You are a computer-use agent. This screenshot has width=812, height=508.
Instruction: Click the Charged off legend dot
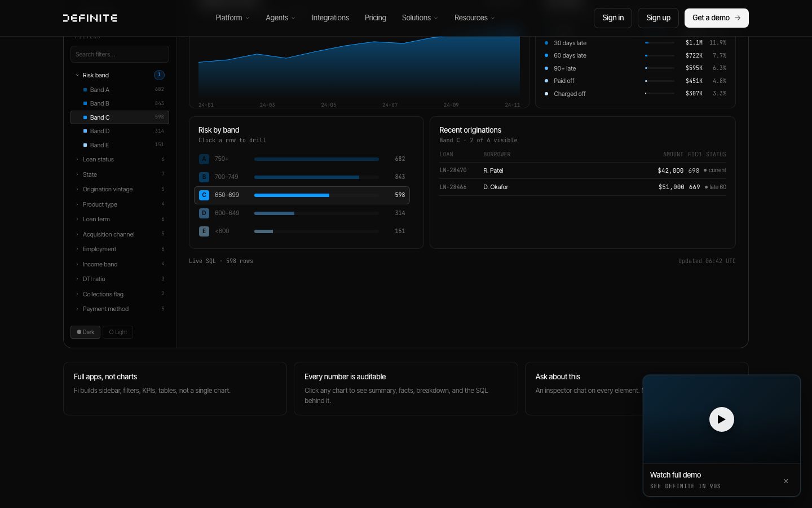546,94
